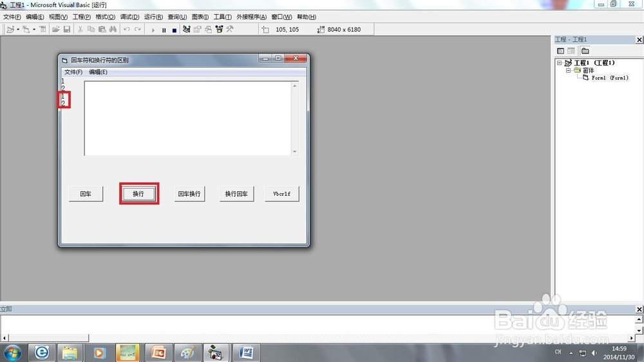The width and height of the screenshot is (644, 362).
Task: Click the End (stop) square button
Action: 174,30
